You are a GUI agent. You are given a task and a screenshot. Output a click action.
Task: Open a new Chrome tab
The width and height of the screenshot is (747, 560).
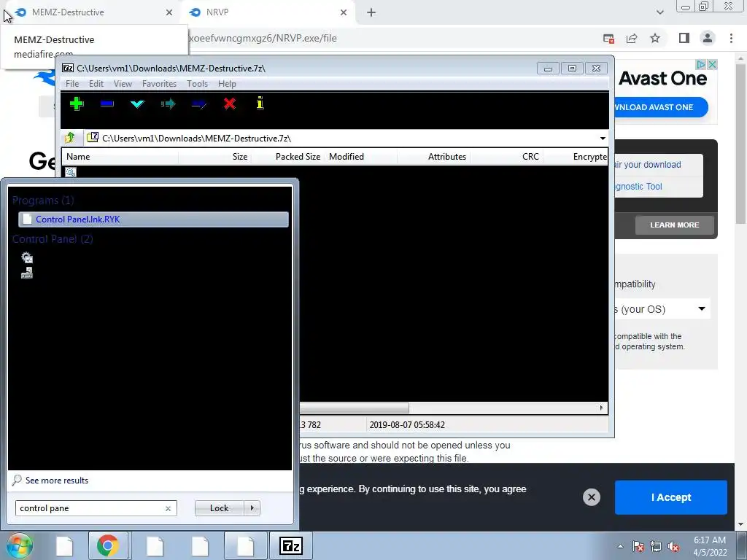point(371,12)
